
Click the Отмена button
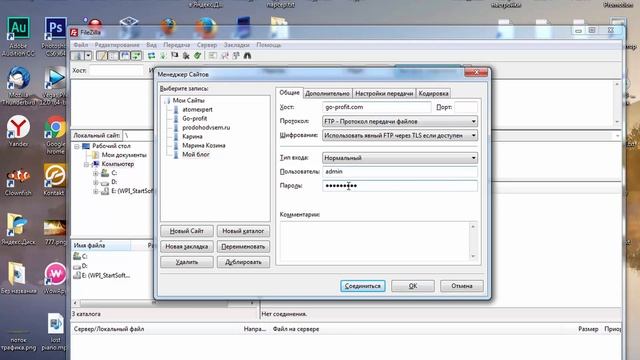462,286
